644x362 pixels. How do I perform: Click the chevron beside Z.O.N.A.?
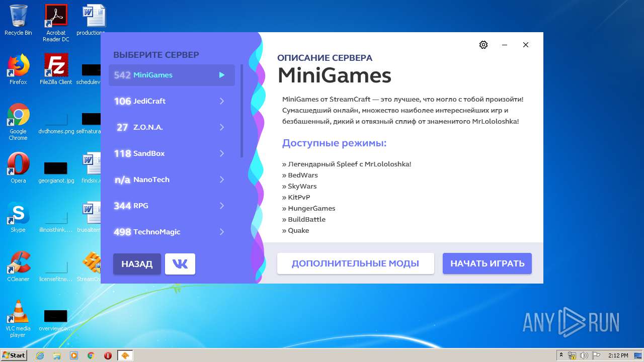point(222,127)
